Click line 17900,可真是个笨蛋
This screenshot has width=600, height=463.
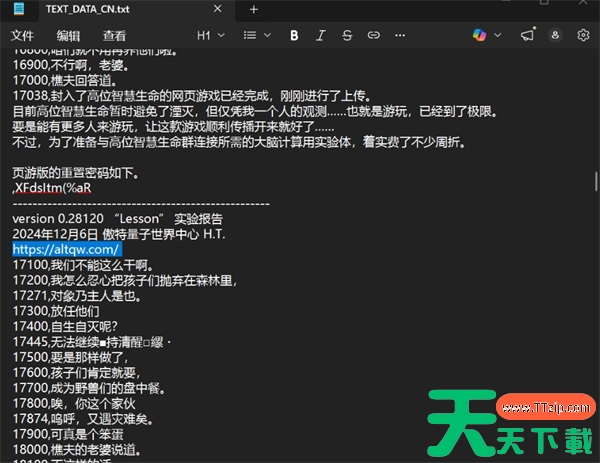coord(68,434)
